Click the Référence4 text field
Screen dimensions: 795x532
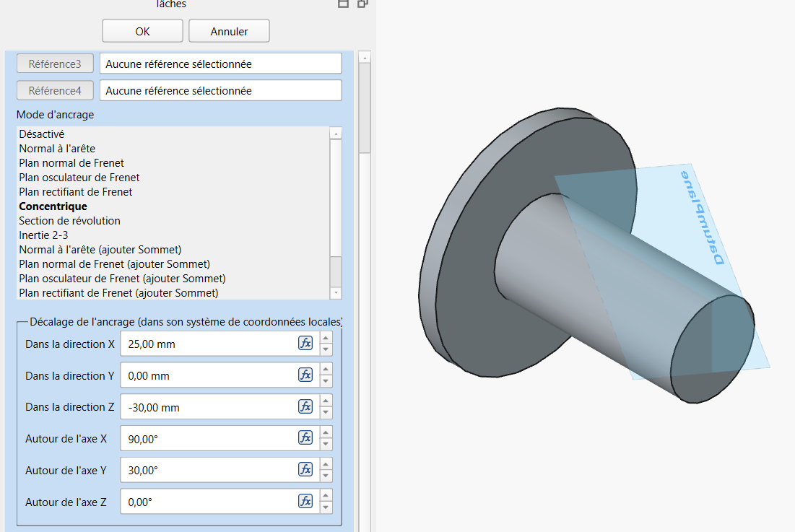coord(220,91)
